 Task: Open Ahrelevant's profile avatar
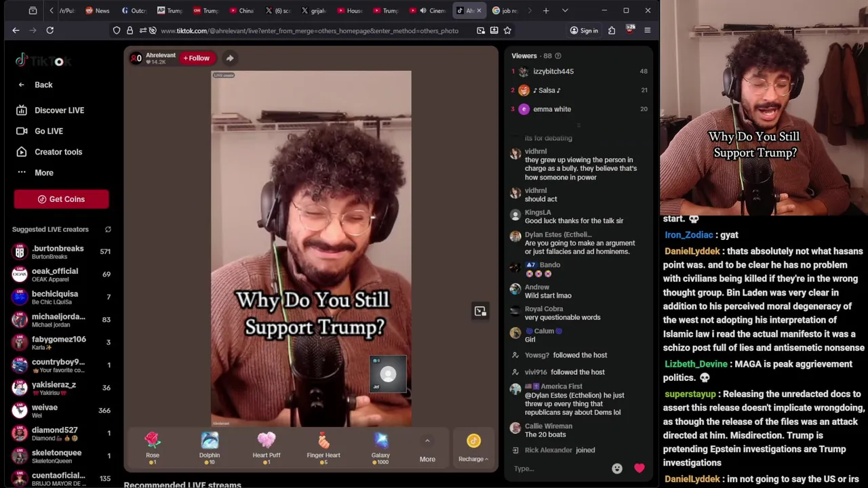(x=136, y=58)
